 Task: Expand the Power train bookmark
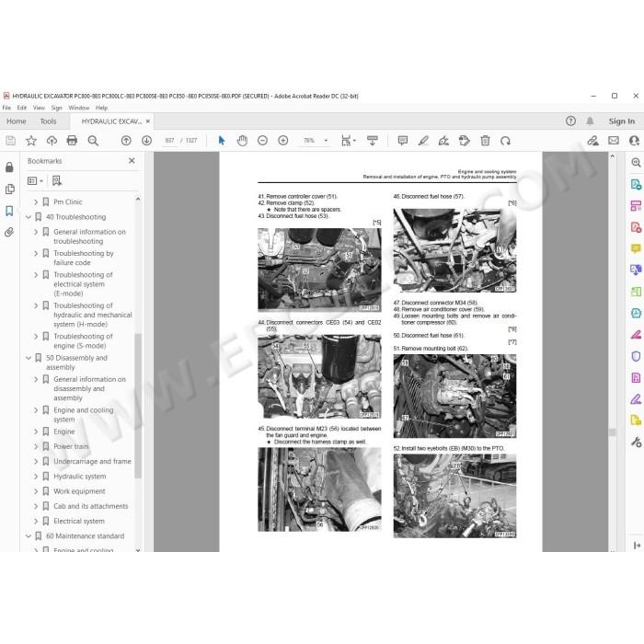point(36,446)
